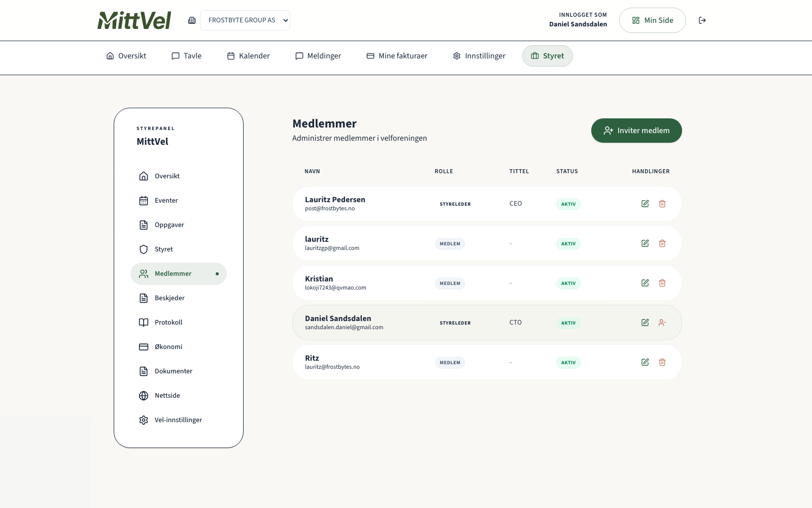Delete Lauritz Pedersen from members
The height and width of the screenshot is (508, 812).
pyautogui.click(x=662, y=204)
